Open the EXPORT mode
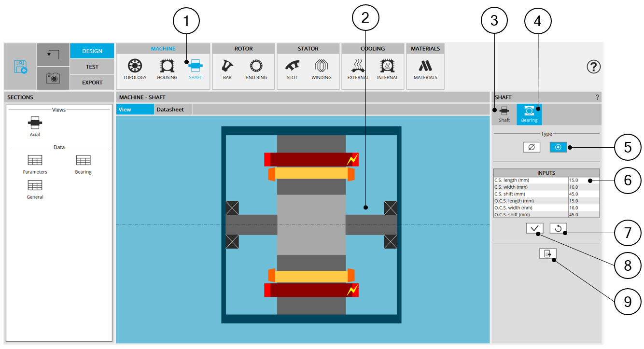644x349 pixels. 92,83
